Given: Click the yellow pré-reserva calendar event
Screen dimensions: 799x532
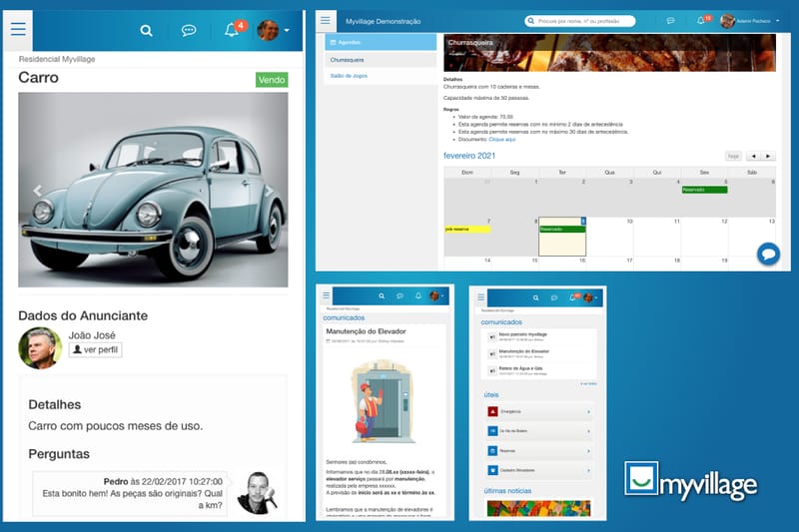Looking at the screenshot, I should (467, 229).
